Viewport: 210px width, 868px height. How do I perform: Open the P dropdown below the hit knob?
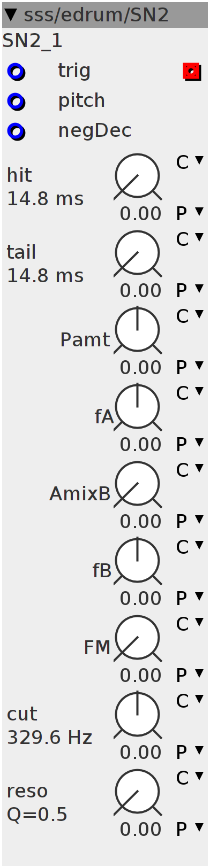pyautogui.click(x=190, y=213)
